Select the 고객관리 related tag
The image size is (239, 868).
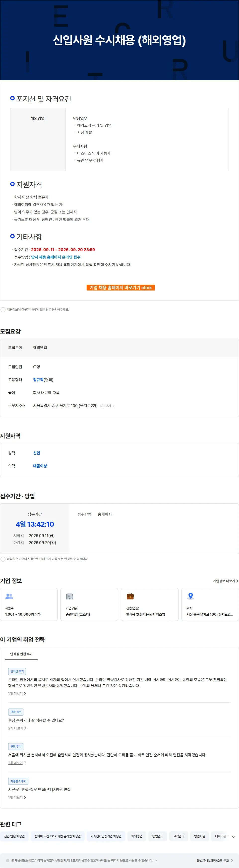179,836
